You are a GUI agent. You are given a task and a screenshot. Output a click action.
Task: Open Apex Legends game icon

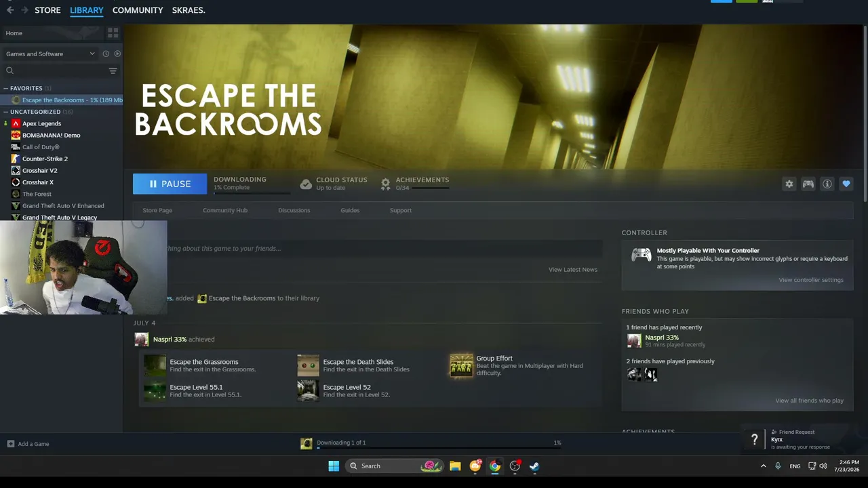tap(16, 123)
